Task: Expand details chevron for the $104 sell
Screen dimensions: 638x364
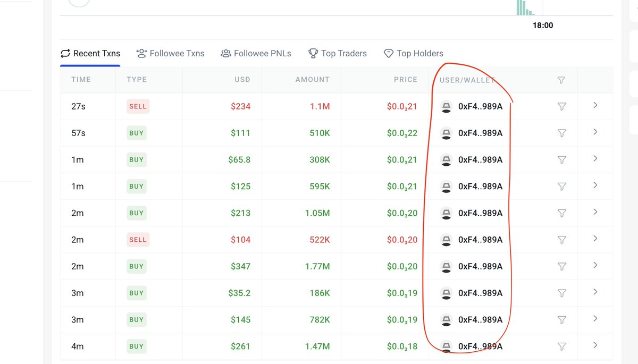Action: 595,238
